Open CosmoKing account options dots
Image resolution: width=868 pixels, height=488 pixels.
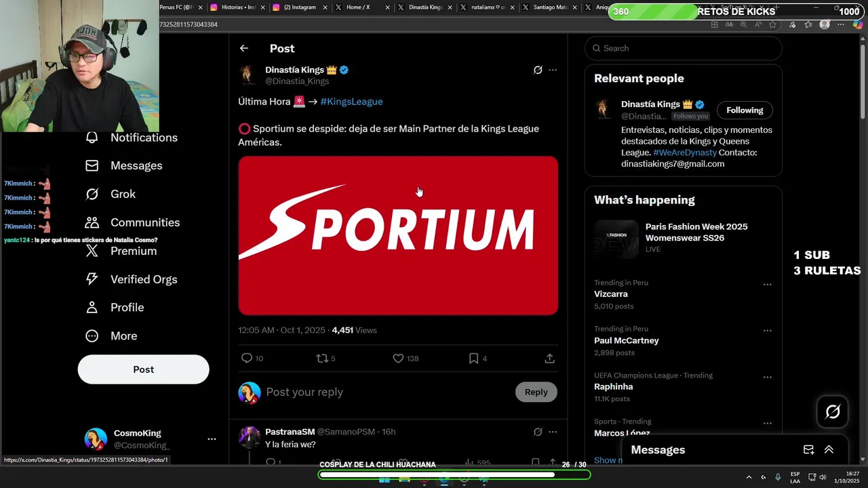pyautogui.click(x=212, y=439)
